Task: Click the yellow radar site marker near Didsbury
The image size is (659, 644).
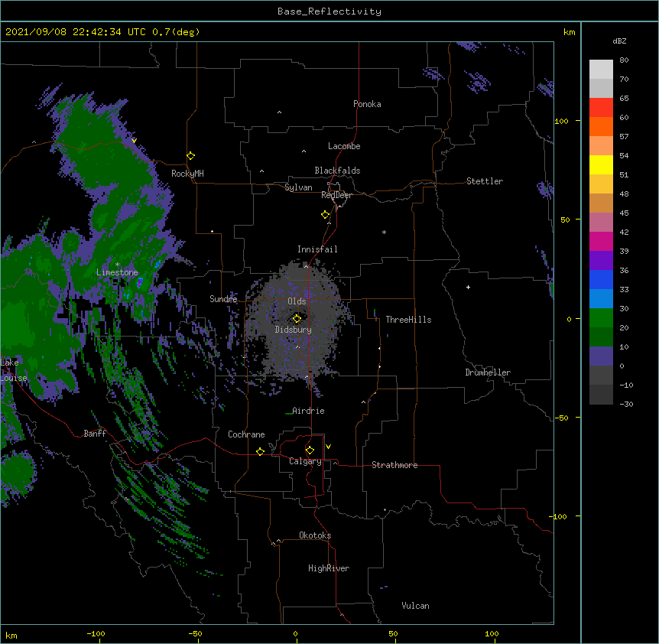Action: click(x=297, y=318)
